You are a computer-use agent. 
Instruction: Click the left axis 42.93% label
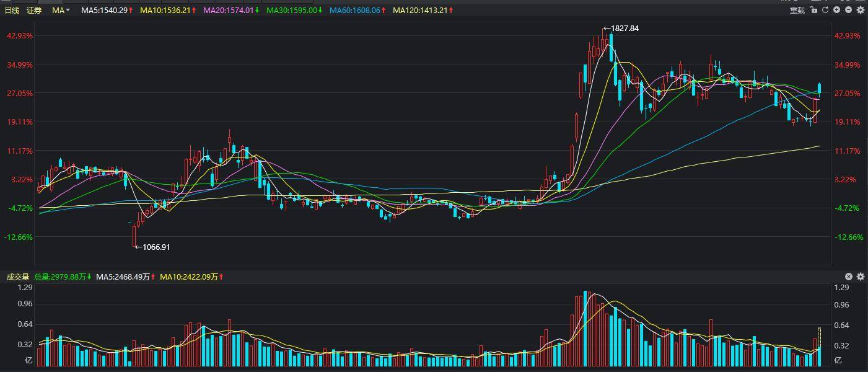click(x=20, y=36)
